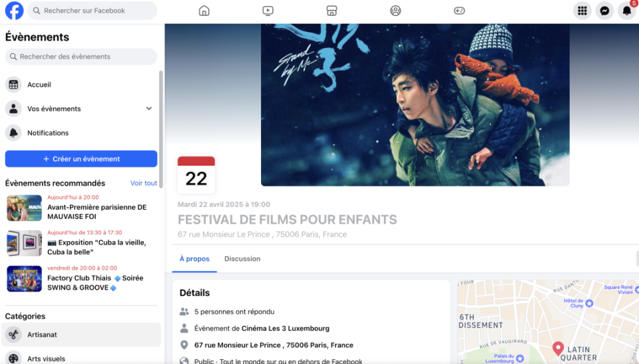Viewport: 639px width, 364px height.
Task: Open the Messenger icon
Action: coord(604,11)
